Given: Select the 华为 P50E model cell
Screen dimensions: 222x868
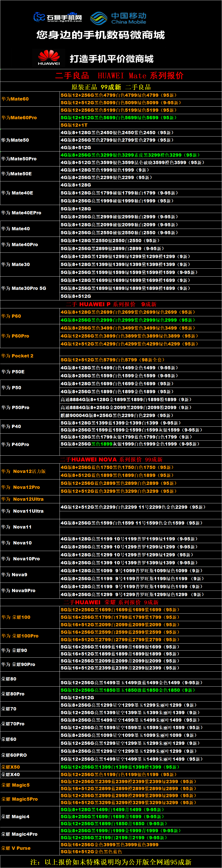Looking at the screenshot, I should click(x=30, y=372).
